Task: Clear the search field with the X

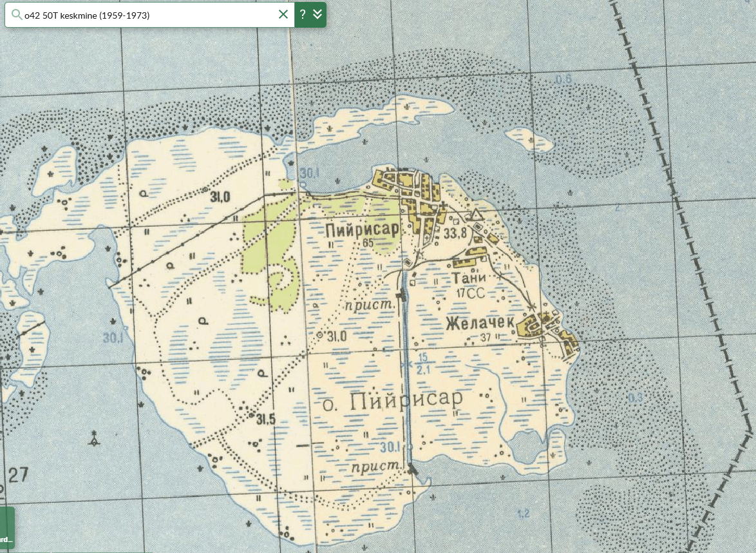Action: click(x=283, y=14)
